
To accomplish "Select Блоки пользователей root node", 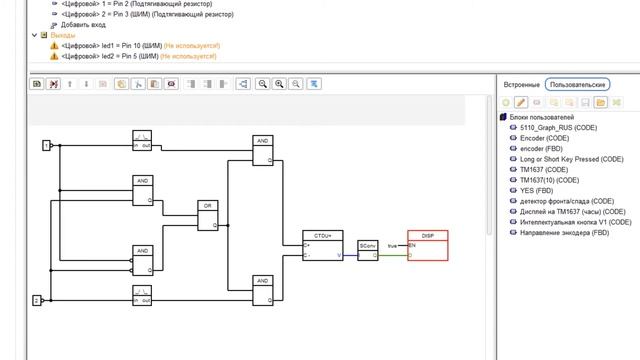I will point(542,117).
